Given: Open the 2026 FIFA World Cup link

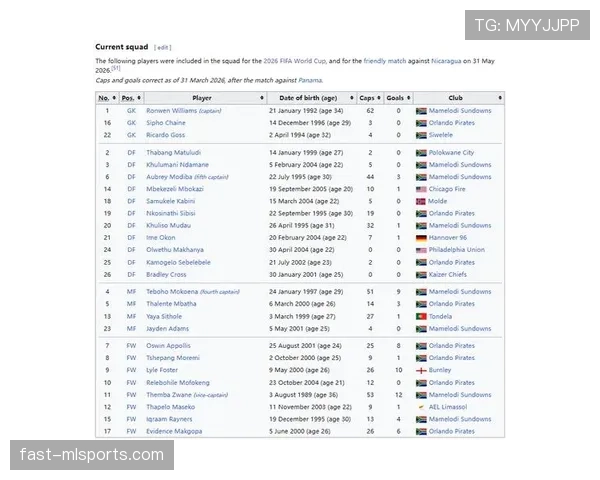Looking at the screenshot, I should (x=294, y=61).
